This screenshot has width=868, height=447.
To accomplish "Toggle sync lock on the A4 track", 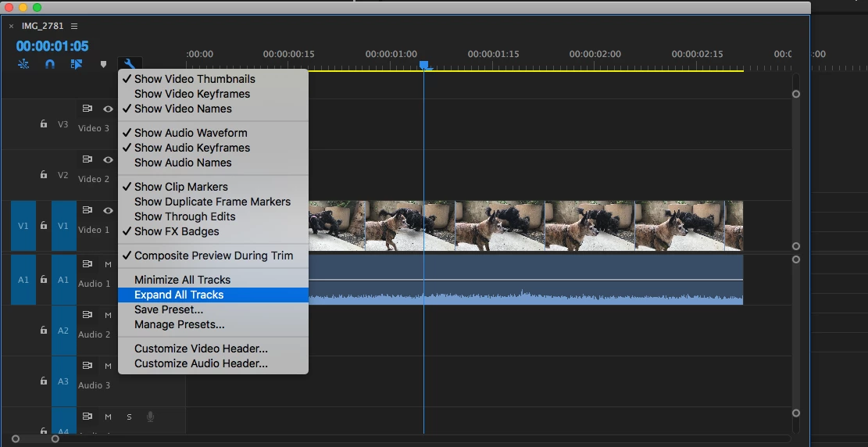I will pos(87,417).
